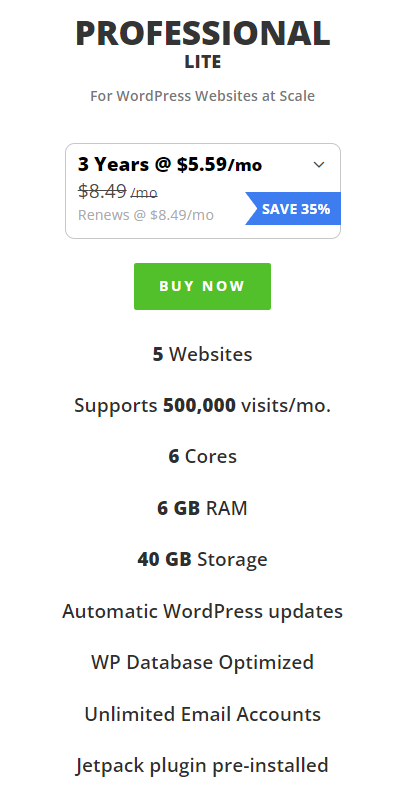Click the chevron arrow in the pricing selector

(319, 165)
